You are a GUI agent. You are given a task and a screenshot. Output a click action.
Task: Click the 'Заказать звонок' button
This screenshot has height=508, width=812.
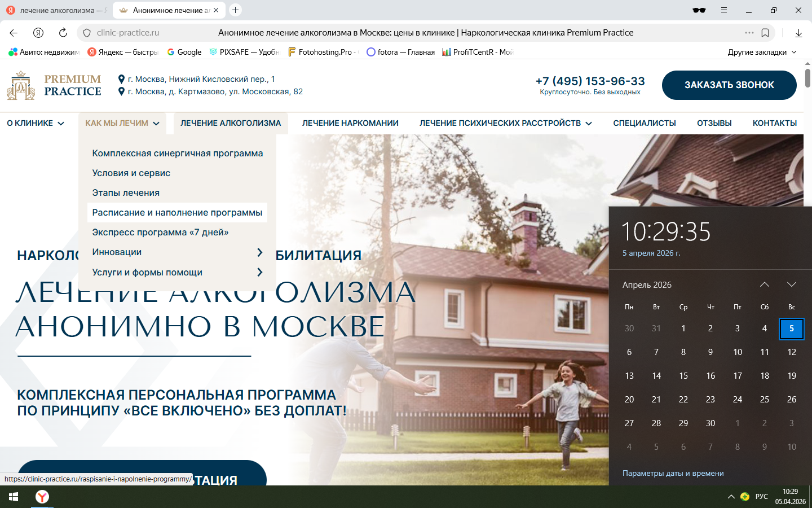(x=729, y=85)
